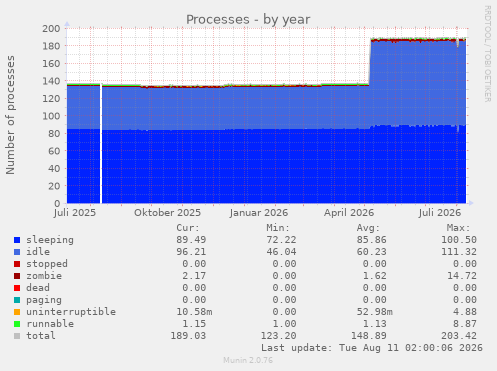Image resolution: width=497 pixels, height=371 pixels.
Task: Click uninterruptible current value 10.58m
Action: (x=194, y=312)
